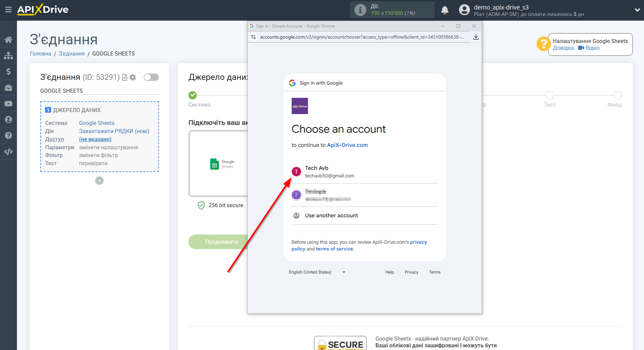The width and height of the screenshot is (644, 350).
Task: Open the briefcase services icon in sidebar
Action: [8, 87]
